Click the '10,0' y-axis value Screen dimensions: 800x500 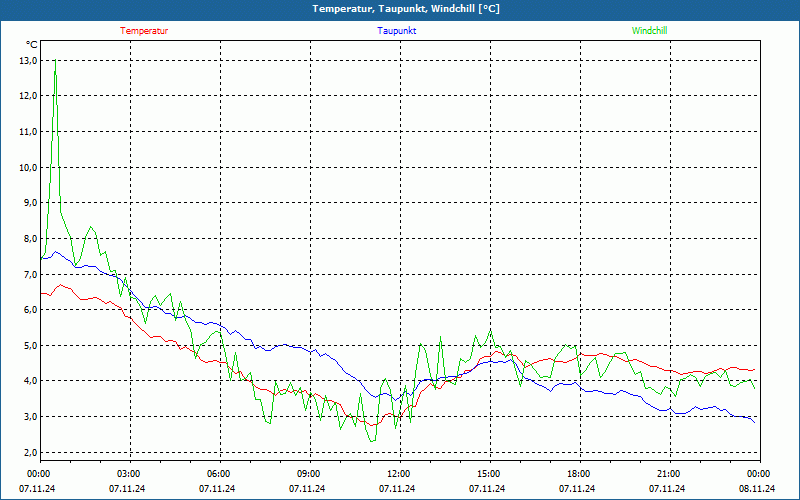[28, 167]
